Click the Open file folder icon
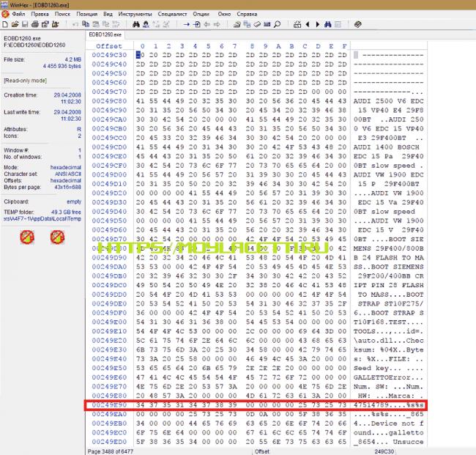Screen dimensions: 476x455 [x=15, y=24]
